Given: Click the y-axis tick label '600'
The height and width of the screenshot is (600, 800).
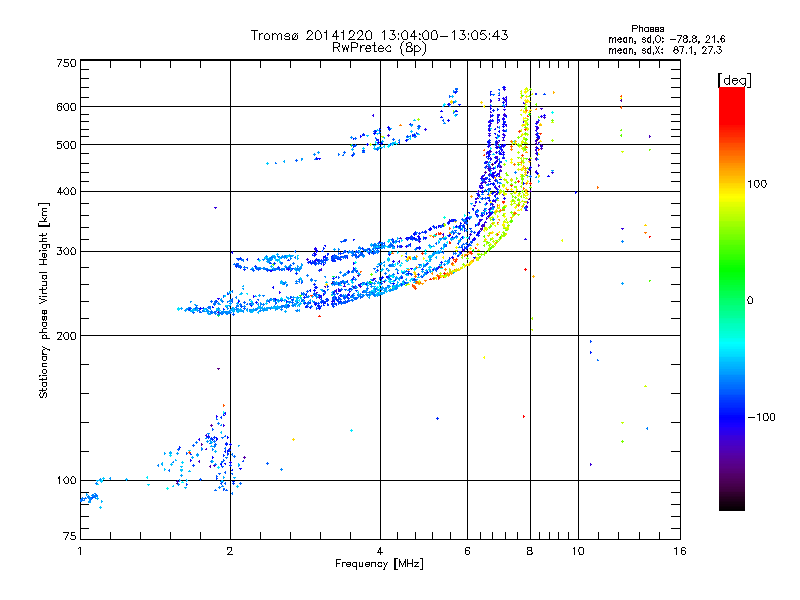Looking at the screenshot, I should (x=66, y=107).
